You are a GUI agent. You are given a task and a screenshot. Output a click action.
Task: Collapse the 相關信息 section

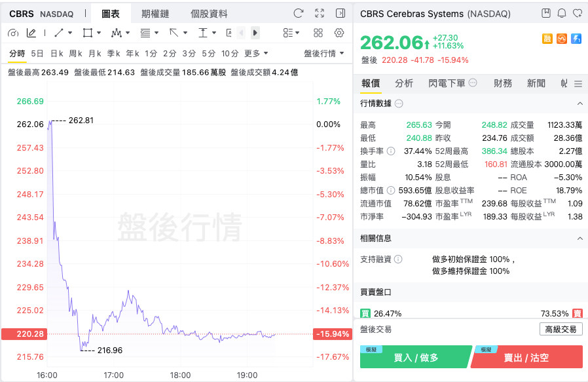pyautogui.click(x=579, y=239)
